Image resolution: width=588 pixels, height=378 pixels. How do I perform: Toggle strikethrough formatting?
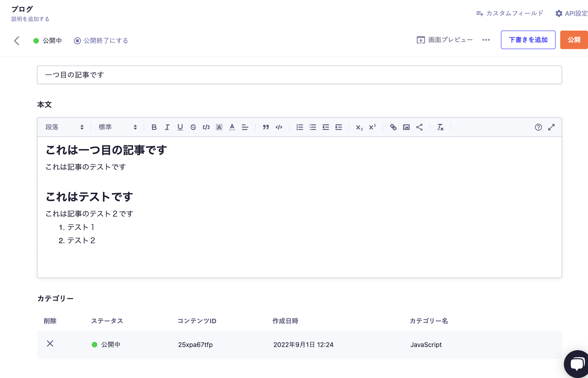tap(193, 127)
